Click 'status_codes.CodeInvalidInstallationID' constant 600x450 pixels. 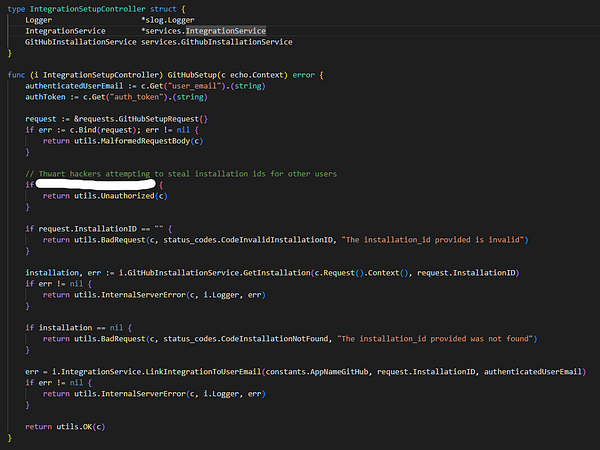[248, 240]
